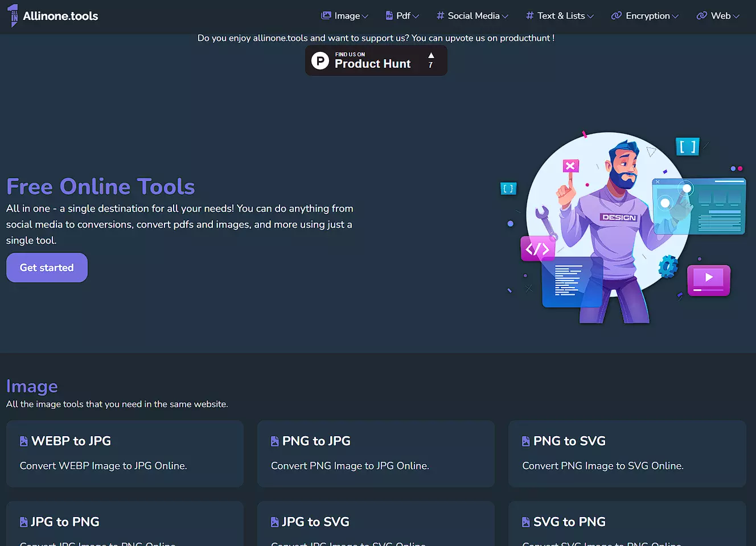
Task: Click the Product Hunt upvote arrow
Action: pos(431,56)
